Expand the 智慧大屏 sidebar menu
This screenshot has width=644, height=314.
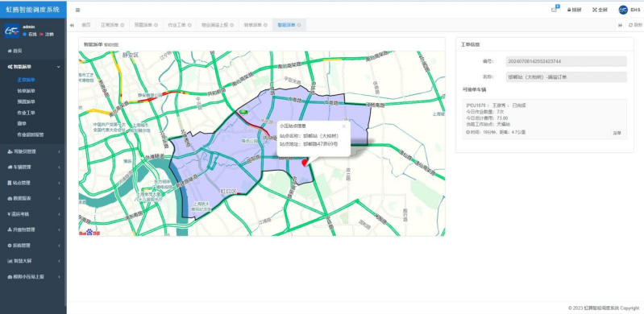(33, 261)
